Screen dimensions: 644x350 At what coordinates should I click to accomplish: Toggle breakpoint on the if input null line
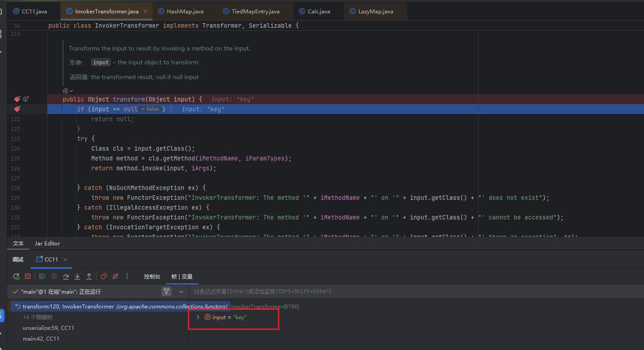click(x=17, y=109)
